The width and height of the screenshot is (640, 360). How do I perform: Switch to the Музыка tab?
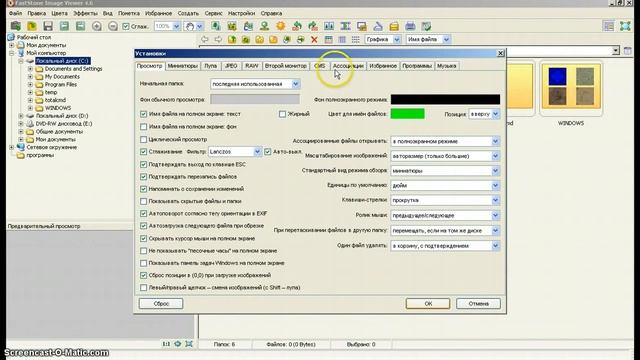point(447,66)
